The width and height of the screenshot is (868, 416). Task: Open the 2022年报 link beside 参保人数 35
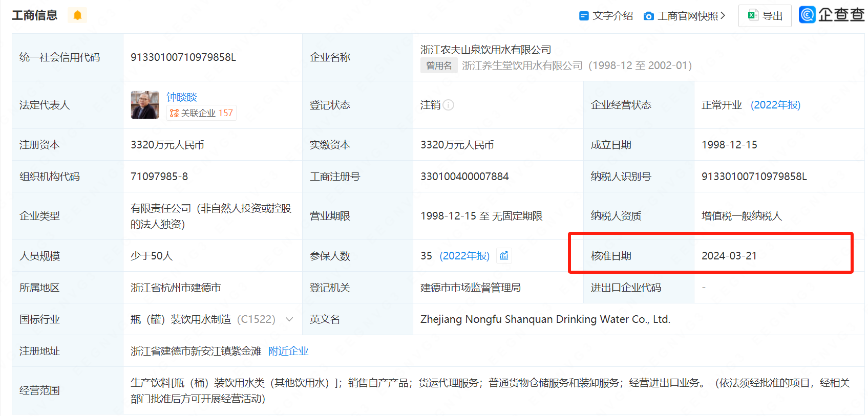(464, 256)
